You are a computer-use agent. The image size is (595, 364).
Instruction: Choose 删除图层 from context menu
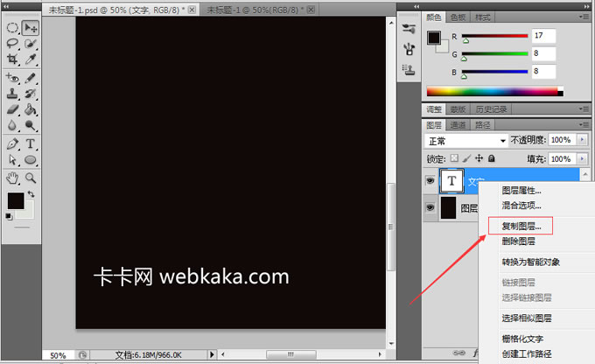click(518, 241)
